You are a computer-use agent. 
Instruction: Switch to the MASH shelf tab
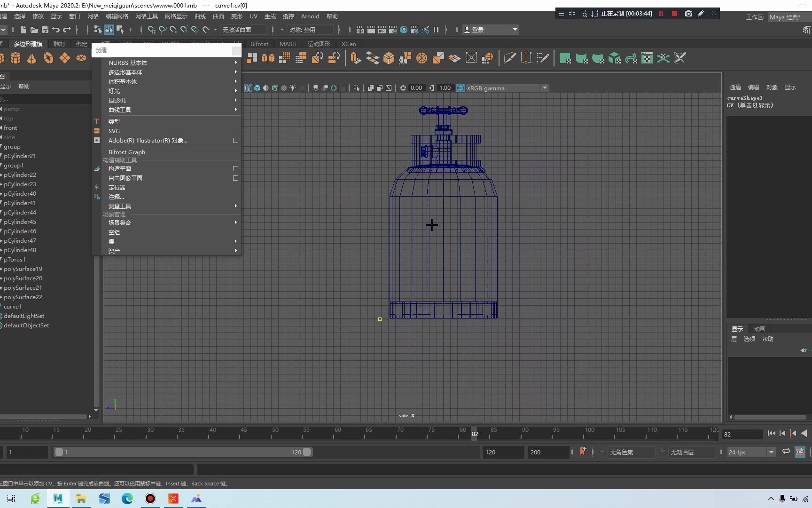click(x=288, y=44)
